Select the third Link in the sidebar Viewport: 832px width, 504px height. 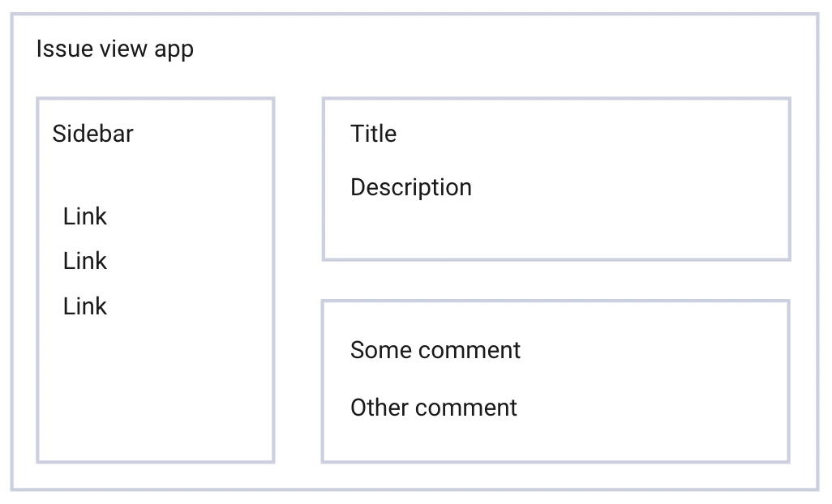85,306
